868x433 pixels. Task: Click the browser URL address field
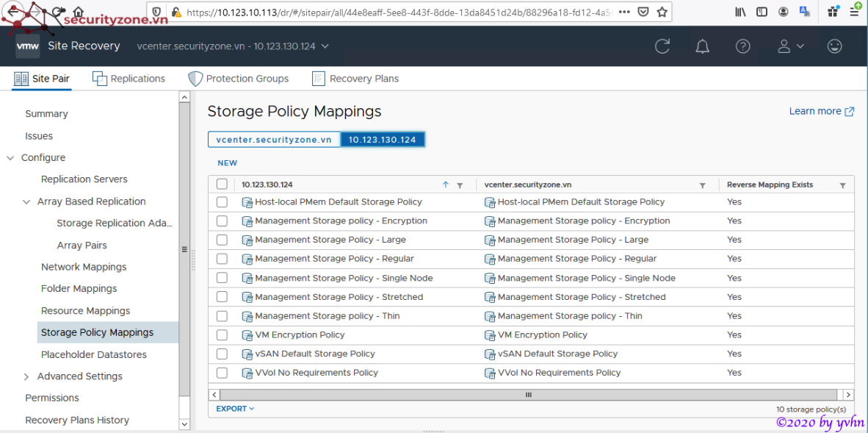399,12
